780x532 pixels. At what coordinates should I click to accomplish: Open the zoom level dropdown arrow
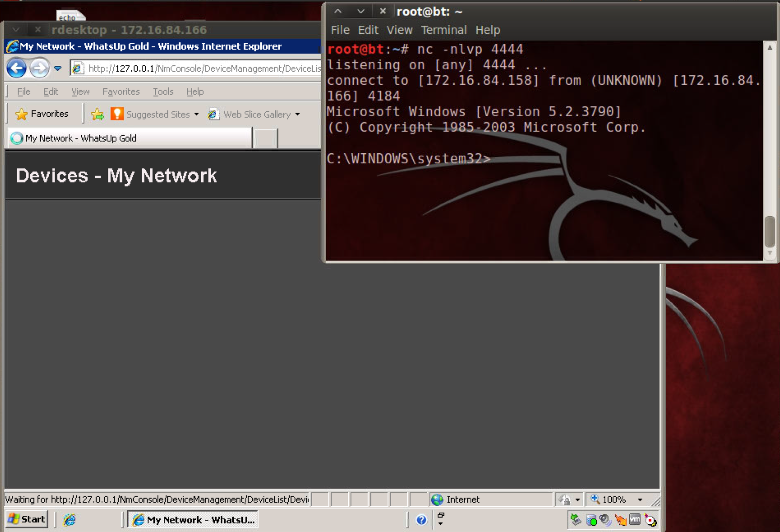coord(640,500)
